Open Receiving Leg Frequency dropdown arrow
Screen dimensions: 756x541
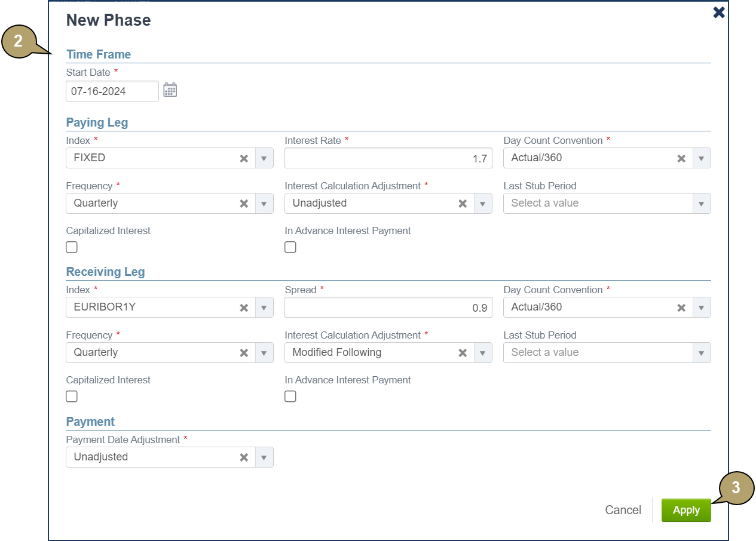tap(264, 353)
